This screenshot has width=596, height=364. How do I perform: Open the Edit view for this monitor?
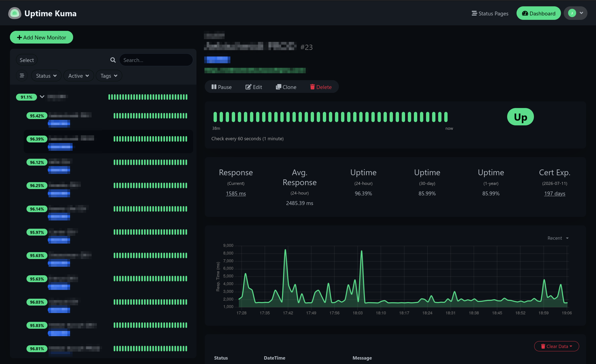click(x=254, y=87)
